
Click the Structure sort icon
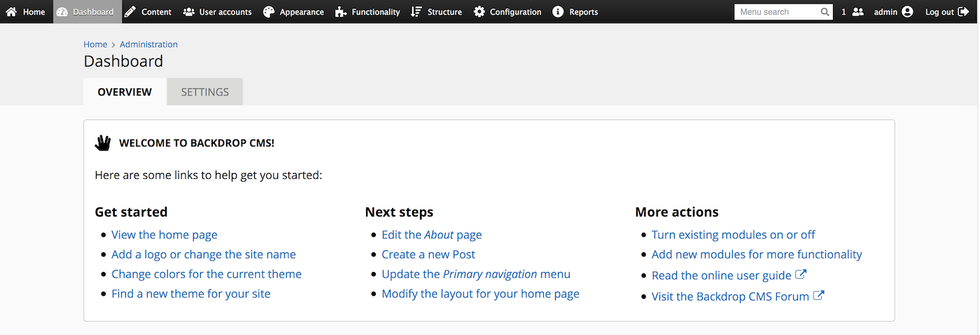coord(416,12)
